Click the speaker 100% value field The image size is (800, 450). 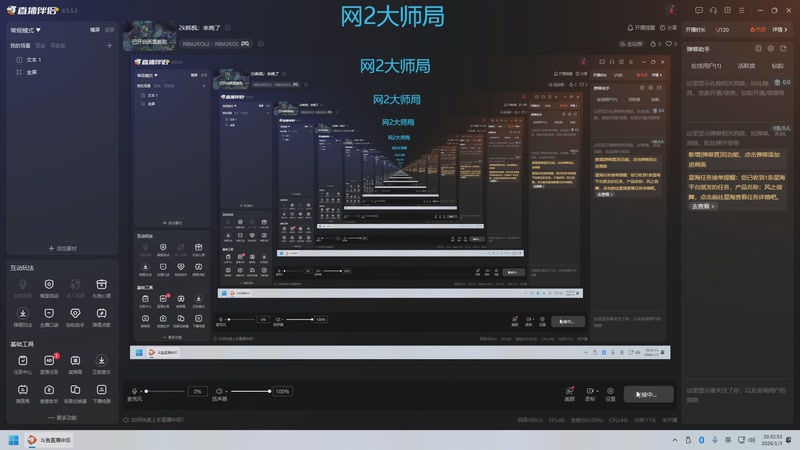[282, 391]
